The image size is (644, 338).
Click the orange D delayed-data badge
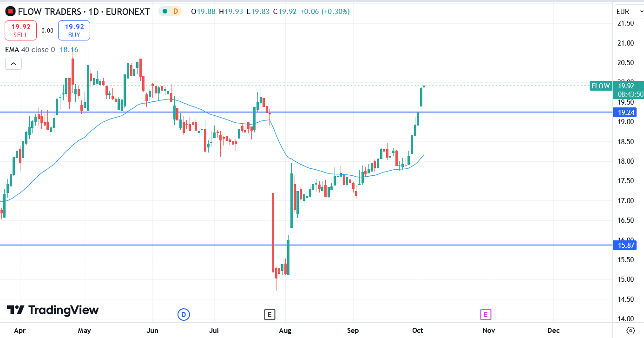click(176, 12)
